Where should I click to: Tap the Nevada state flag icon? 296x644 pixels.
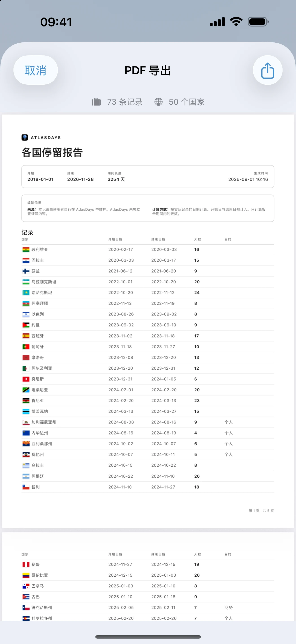coord(26,433)
